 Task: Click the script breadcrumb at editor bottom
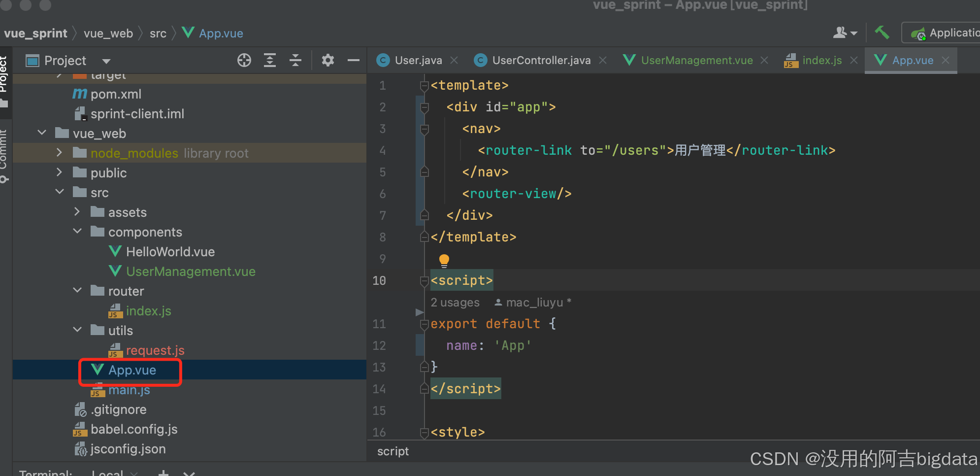[393, 451]
